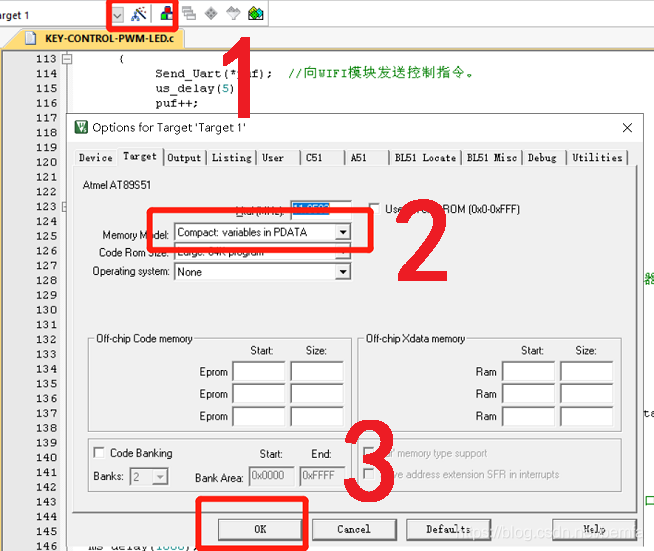Viewport: 654px width, 551px height.
Task: Click the puf++ statement on line 116
Action: coord(176,103)
